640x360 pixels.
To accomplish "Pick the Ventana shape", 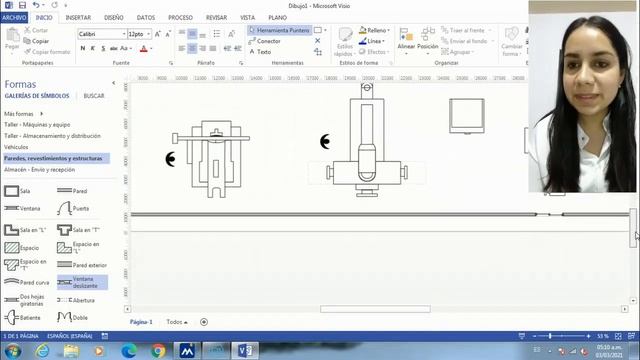I will click(22, 208).
